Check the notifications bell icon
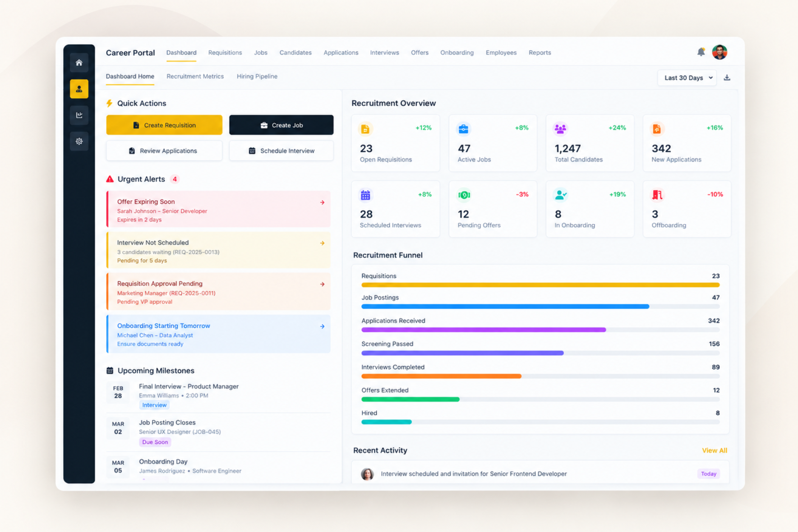Viewport: 798px width, 532px height. click(701, 52)
